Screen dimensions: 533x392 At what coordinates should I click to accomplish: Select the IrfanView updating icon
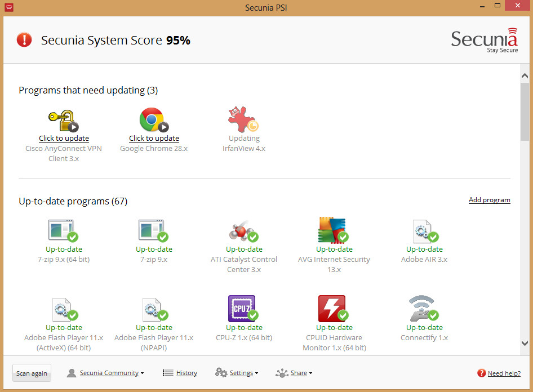point(243,120)
